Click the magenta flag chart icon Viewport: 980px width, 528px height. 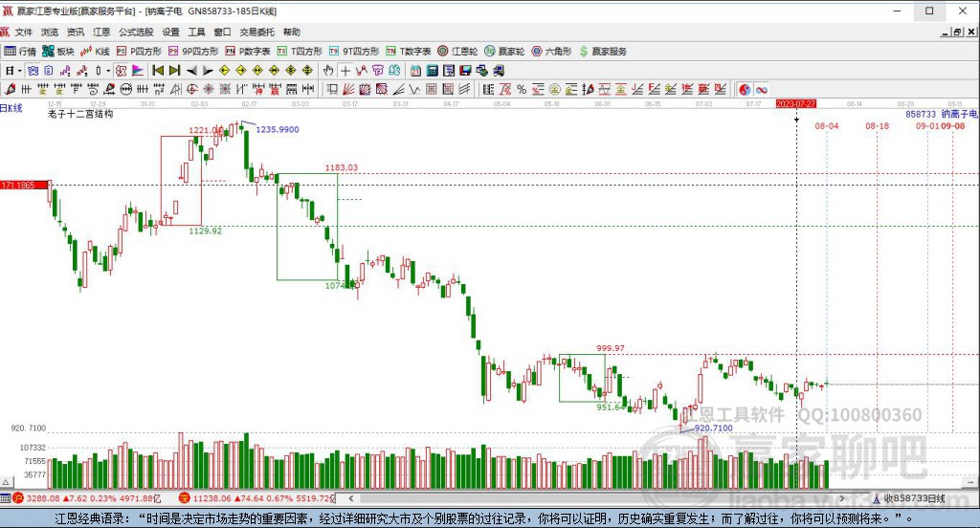tap(138, 71)
